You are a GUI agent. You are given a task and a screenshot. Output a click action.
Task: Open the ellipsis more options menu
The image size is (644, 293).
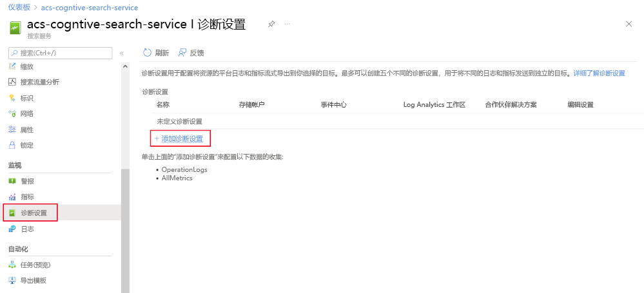[287, 24]
